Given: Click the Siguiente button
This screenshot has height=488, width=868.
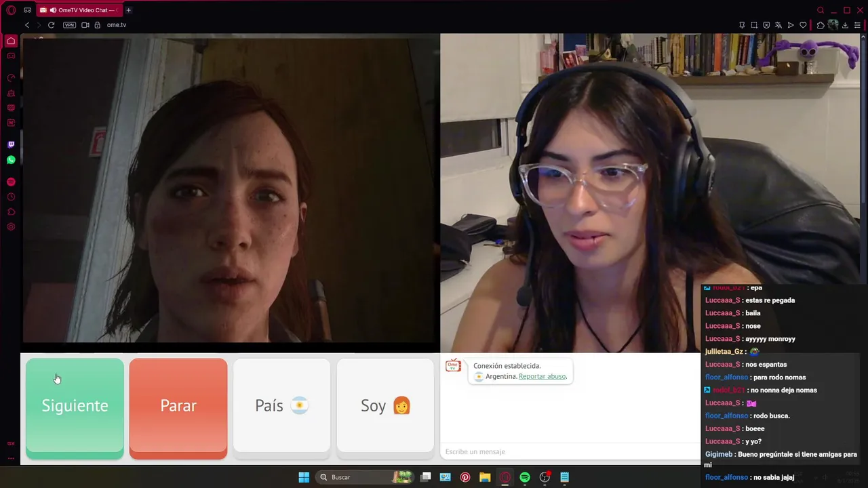Looking at the screenshot, I should [x=75, y=408].
